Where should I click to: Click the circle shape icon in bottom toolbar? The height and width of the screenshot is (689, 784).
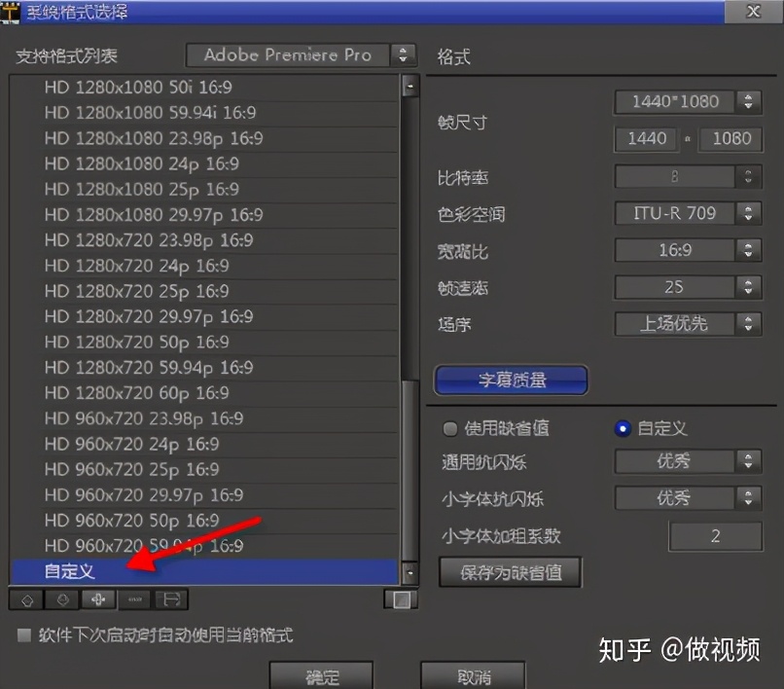[x=61, y=600]
